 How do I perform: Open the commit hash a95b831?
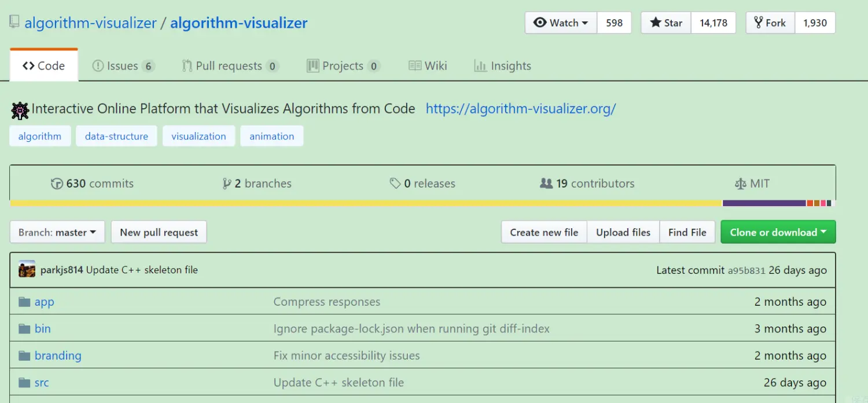(x=746, y=270)
